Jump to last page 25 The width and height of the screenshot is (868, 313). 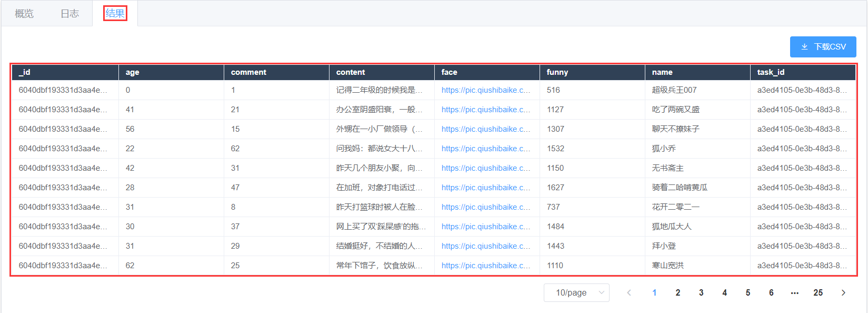point(817,292)
